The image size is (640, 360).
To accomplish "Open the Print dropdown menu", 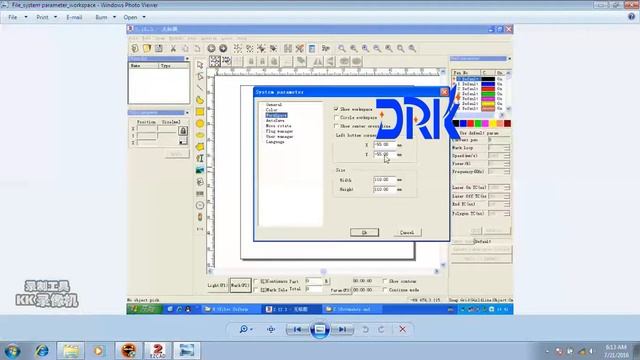I will tap(46, 17).
